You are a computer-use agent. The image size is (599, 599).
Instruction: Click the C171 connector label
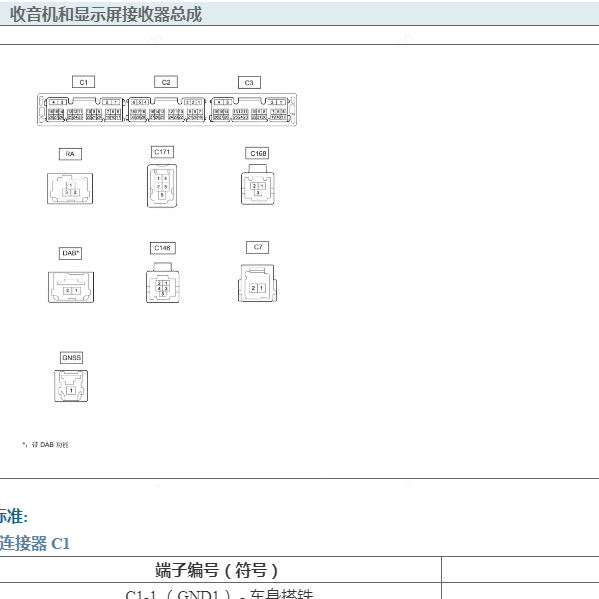tap(162, 152)
